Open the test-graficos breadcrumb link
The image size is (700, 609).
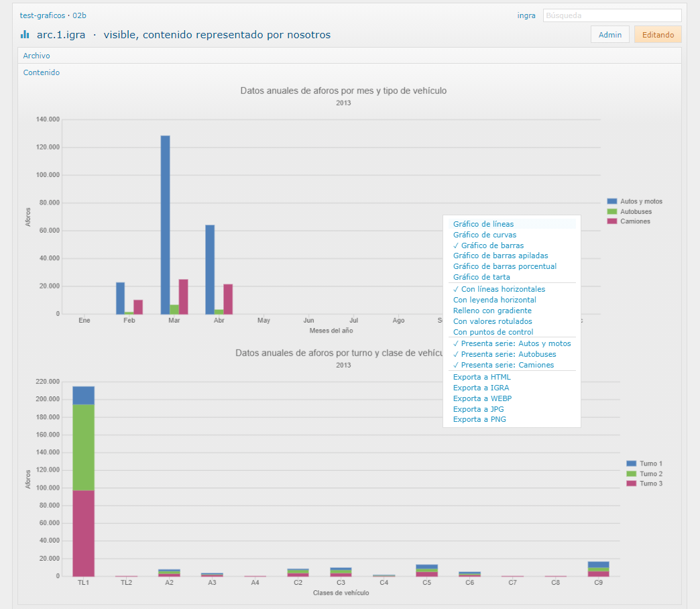(42, 15)
